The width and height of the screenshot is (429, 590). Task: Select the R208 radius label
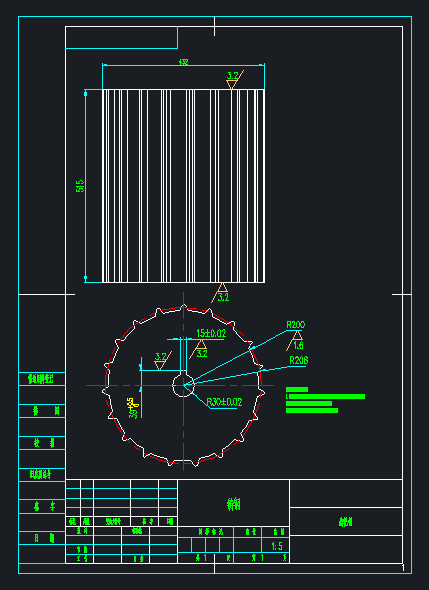(299, 360)
